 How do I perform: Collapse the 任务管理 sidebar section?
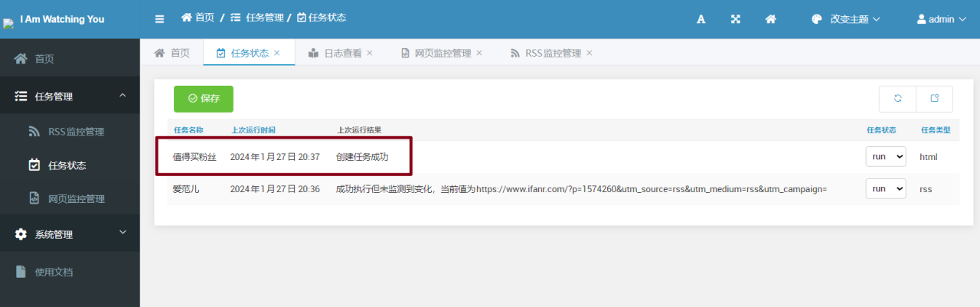[70, 96]
